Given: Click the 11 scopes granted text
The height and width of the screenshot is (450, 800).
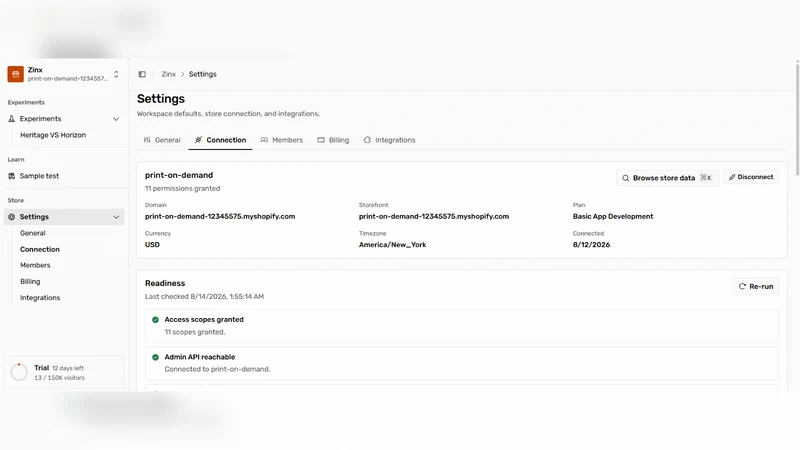Looking at the screenshot, I should (194, 332).
